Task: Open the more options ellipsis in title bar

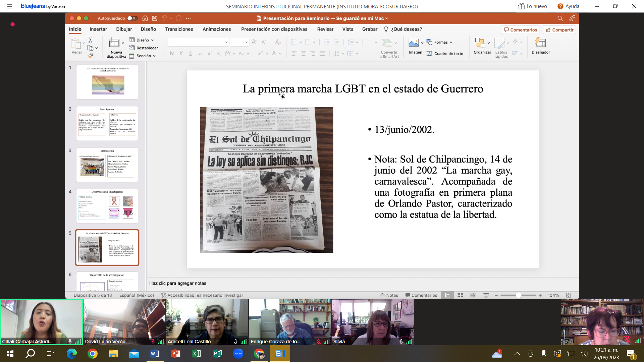Action: tap(188, 18)
